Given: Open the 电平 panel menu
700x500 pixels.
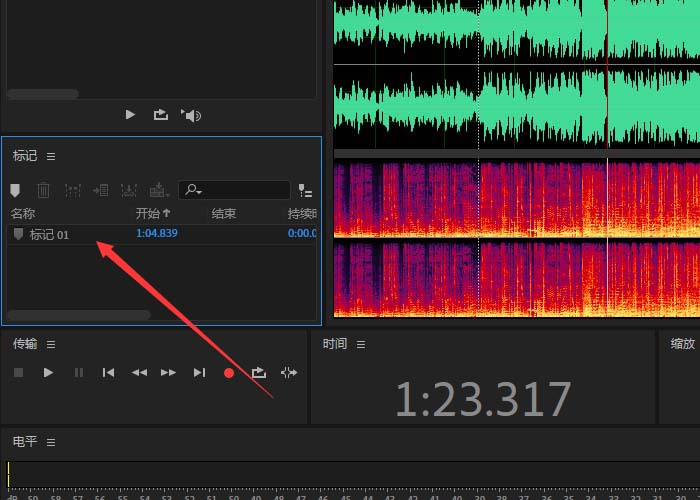Looking at the screenshot, I should point(51,442).
